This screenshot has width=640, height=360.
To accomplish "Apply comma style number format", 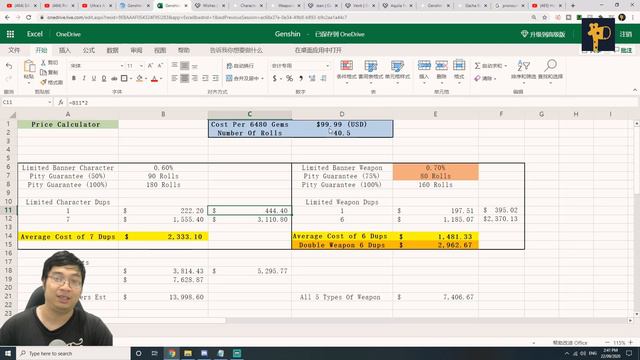I will (301, 78).
